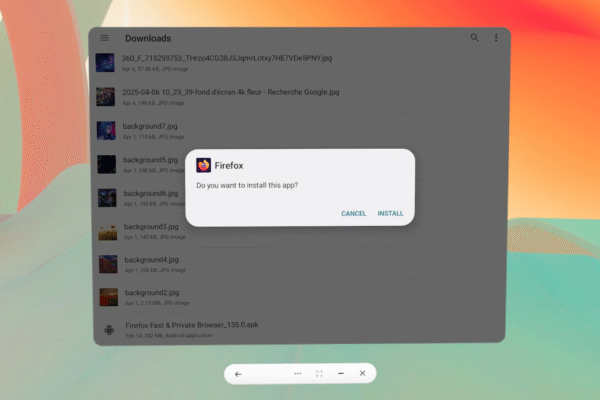600x400 pixels.
Task: Go back using the arrow in window bar
Action: click(238, 374)
